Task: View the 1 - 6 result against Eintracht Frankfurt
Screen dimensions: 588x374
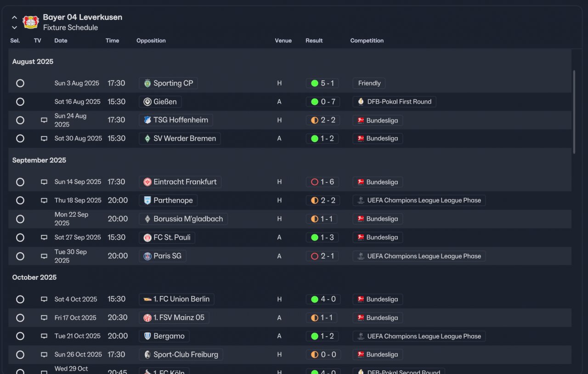Action: pyautogui.click(x=322, y=182)
